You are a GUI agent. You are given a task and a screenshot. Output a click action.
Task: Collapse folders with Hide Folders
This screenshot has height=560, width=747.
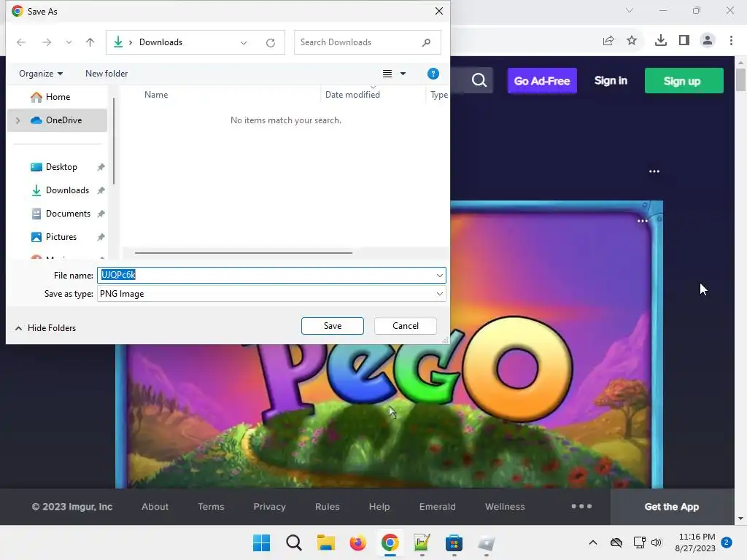45,328
